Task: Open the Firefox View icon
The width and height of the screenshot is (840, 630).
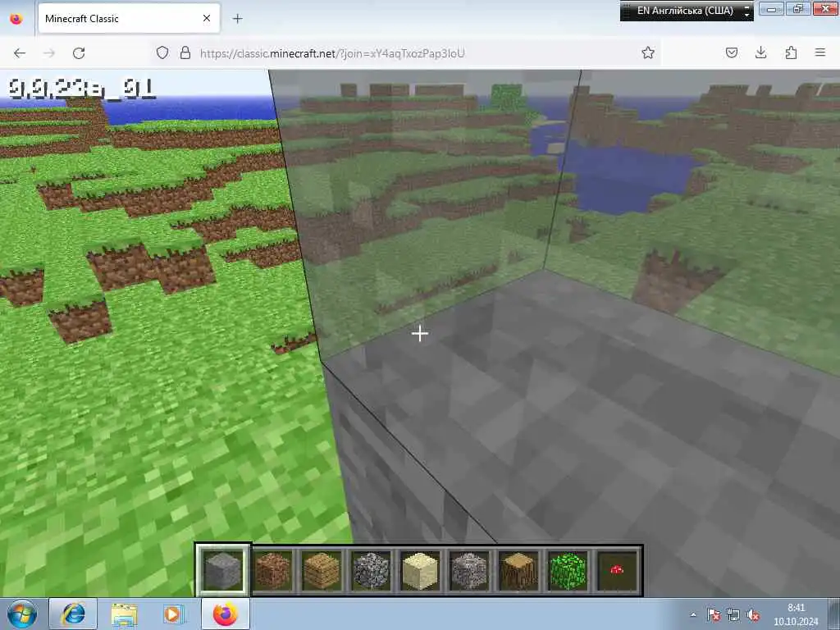Action: coord(16,19)
